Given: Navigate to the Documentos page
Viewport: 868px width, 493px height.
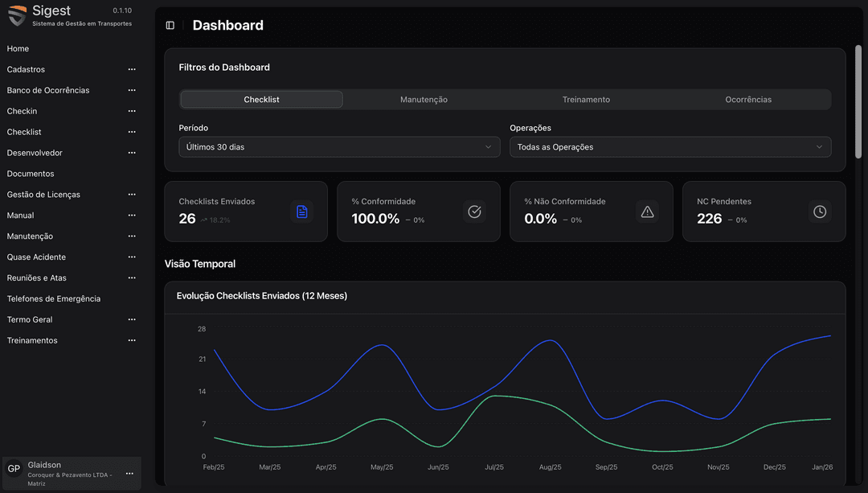Looking at the screenshot, I should point(31,173).
